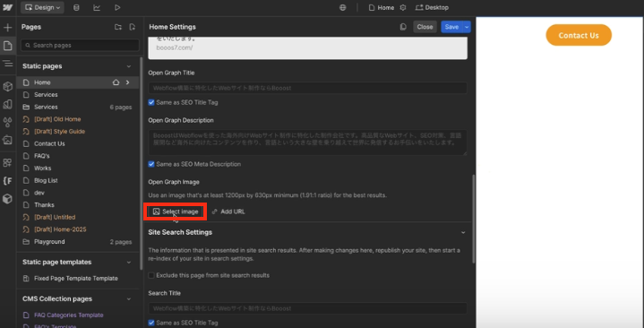Focus the Search pages field
The height and width of the screenshot is (328, 644).
(80, 45)
